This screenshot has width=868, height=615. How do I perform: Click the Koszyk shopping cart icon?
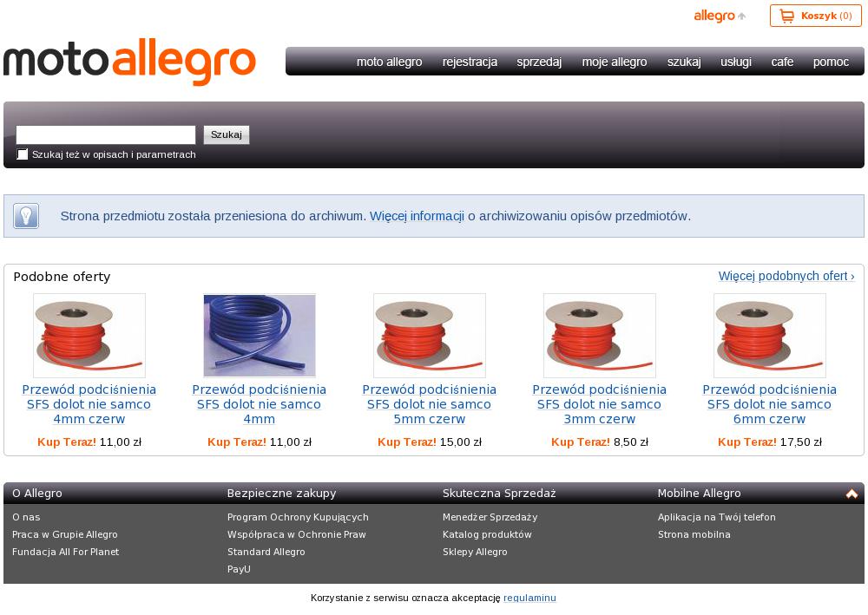(786, 16)
